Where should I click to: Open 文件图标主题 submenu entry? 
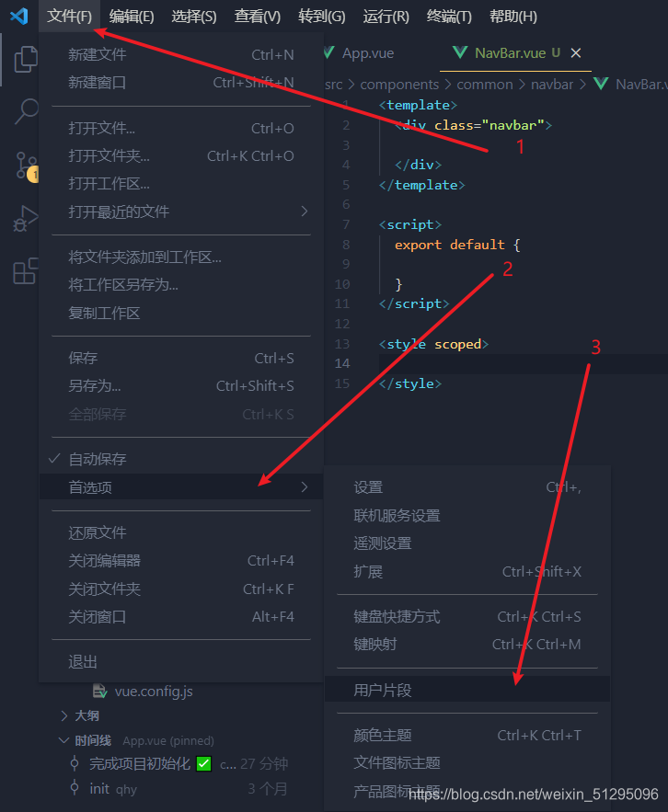467,763
